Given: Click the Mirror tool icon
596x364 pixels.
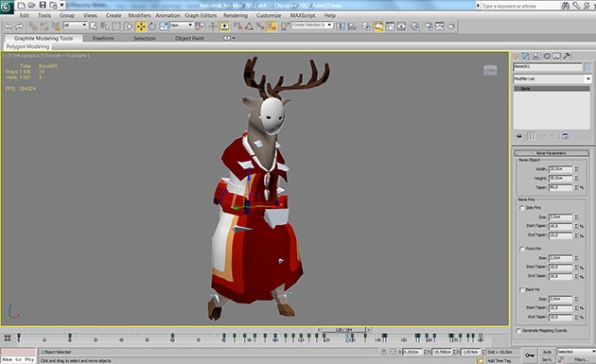Looking at the screenshot, I should 341,26.
